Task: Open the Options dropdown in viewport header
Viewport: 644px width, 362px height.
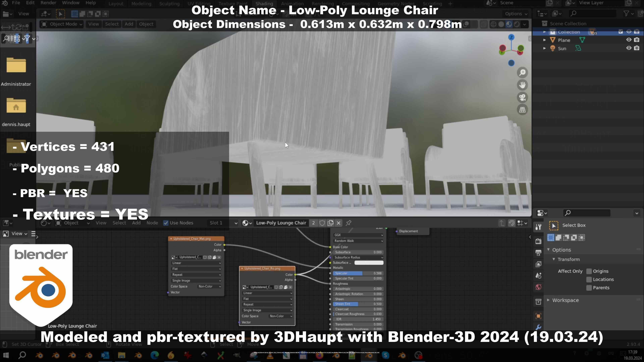Action: (x=516, y=14)
